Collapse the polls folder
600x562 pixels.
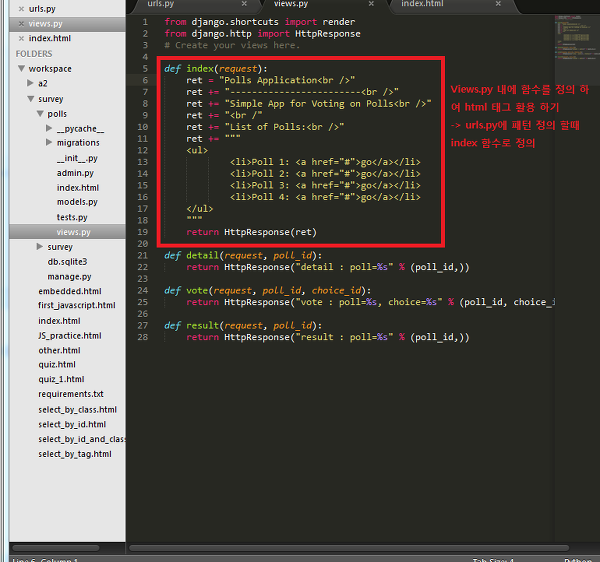40,114
